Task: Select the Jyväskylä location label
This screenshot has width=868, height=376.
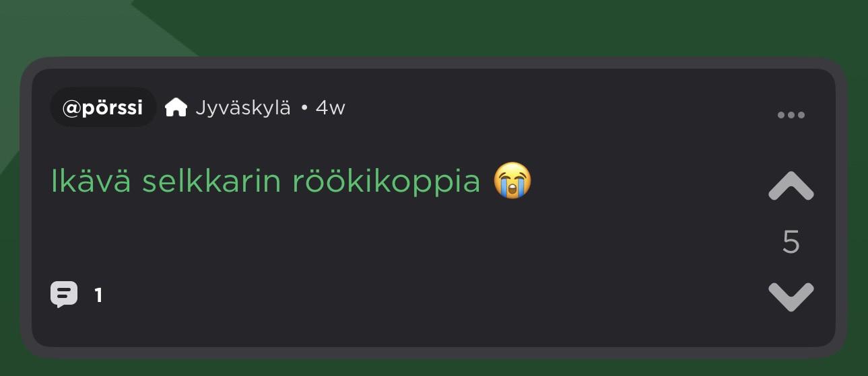Action: (243, 108)
